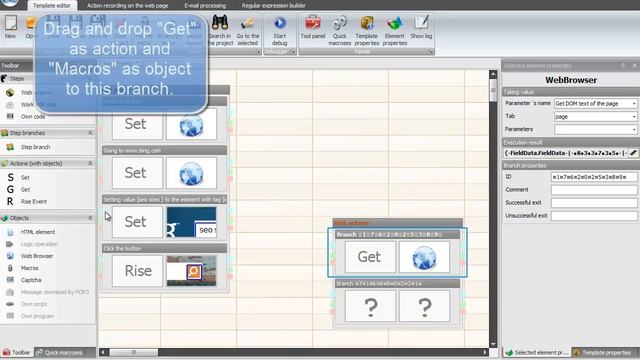This screenshot has width=640, height=360.
Task: Click the horizontal scrollbar thumb
Action: pos(133,352)
